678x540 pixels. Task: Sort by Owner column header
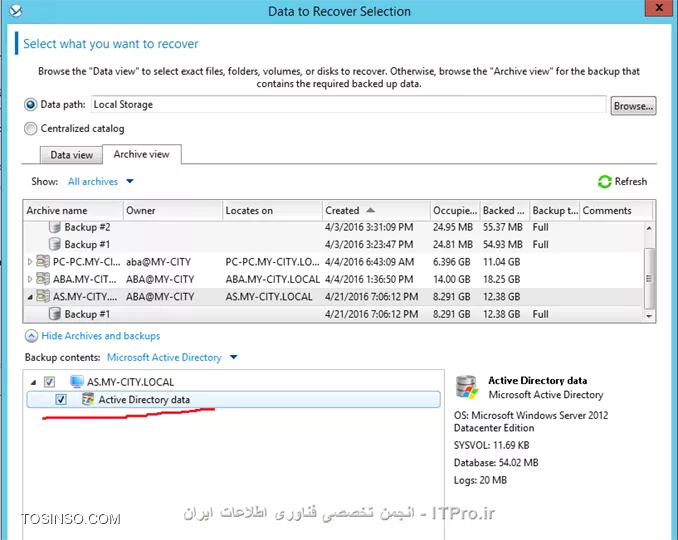pyautogui.click(x=173, y=211)
